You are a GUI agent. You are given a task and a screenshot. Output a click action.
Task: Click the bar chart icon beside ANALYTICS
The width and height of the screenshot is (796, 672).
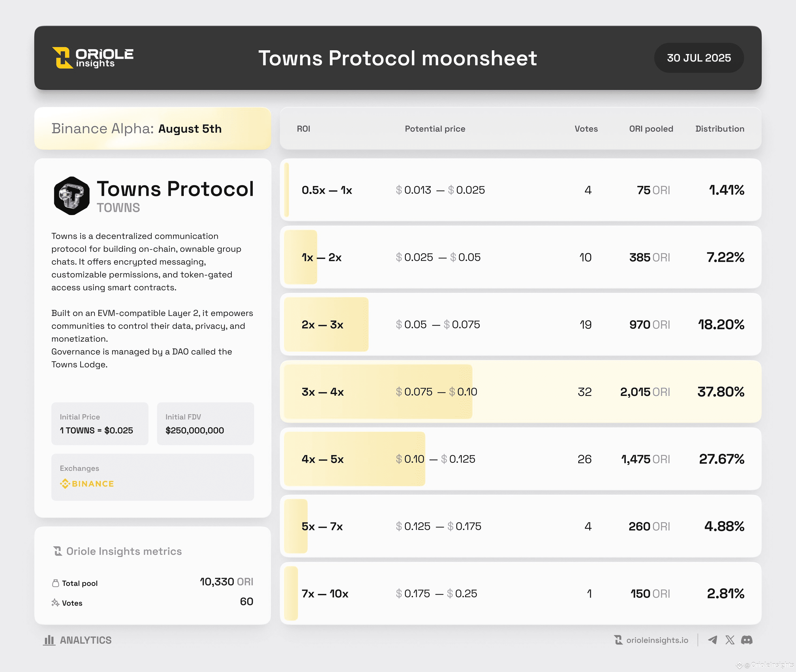49,640
